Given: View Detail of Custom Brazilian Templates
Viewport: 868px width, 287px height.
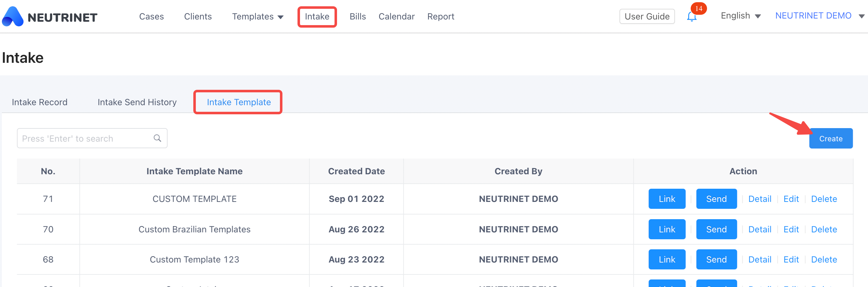Looking at the screenshot, I should pos(759,229).
